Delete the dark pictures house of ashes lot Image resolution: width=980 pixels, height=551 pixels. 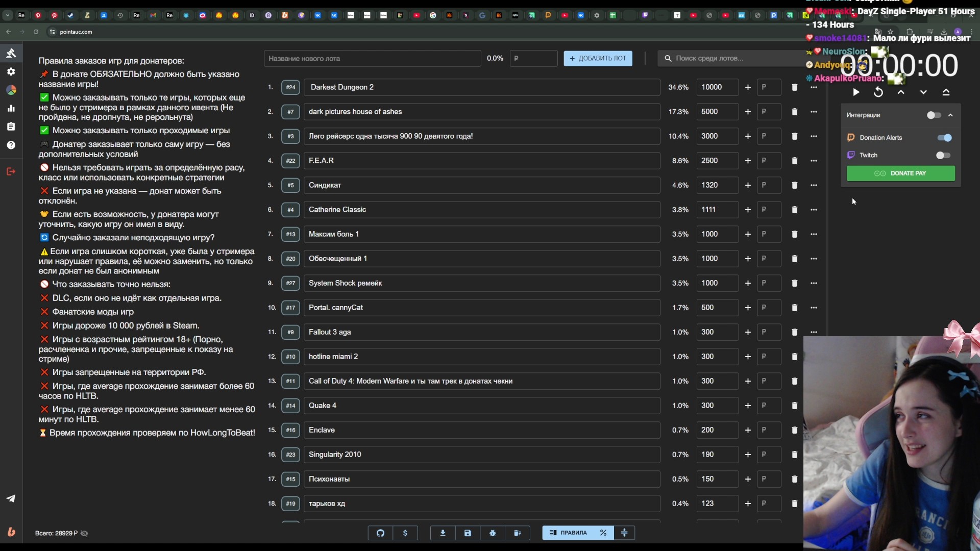click(x=794, y=112)
